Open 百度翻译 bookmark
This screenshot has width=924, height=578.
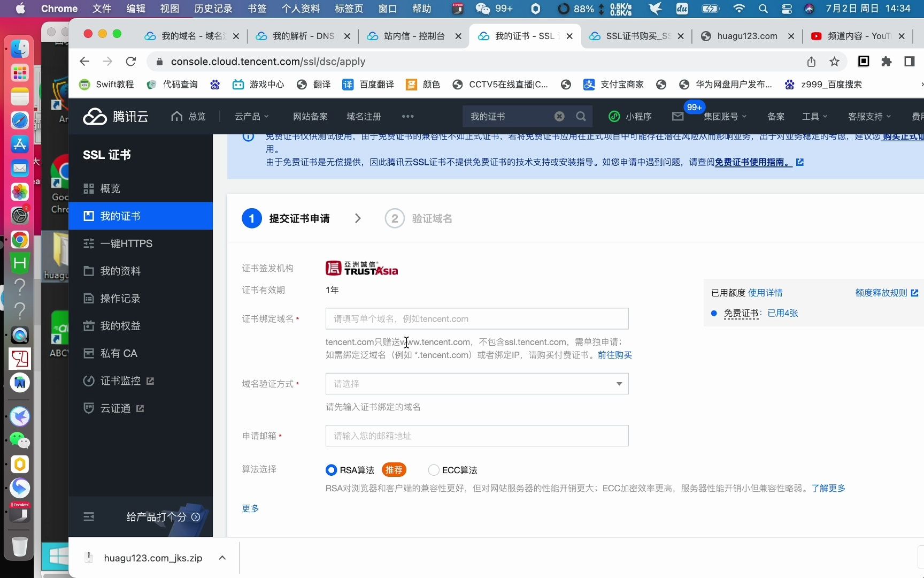368,85
